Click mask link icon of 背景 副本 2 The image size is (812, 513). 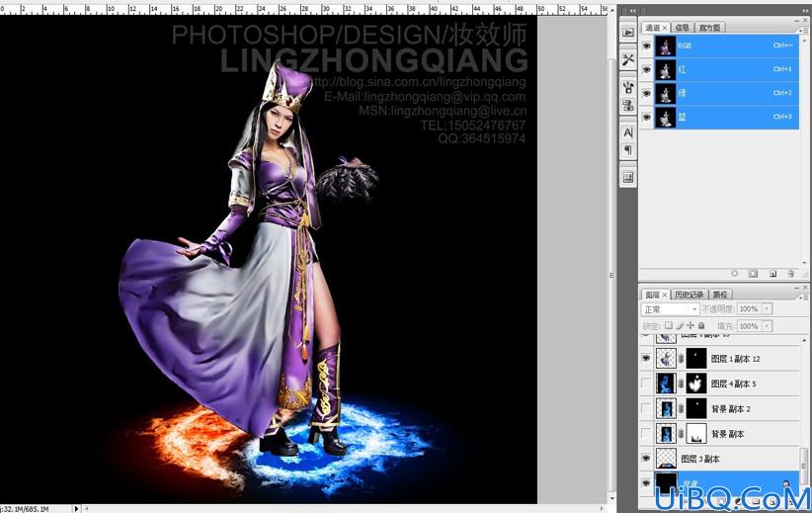pyautogui.click(x=681, y=409)
